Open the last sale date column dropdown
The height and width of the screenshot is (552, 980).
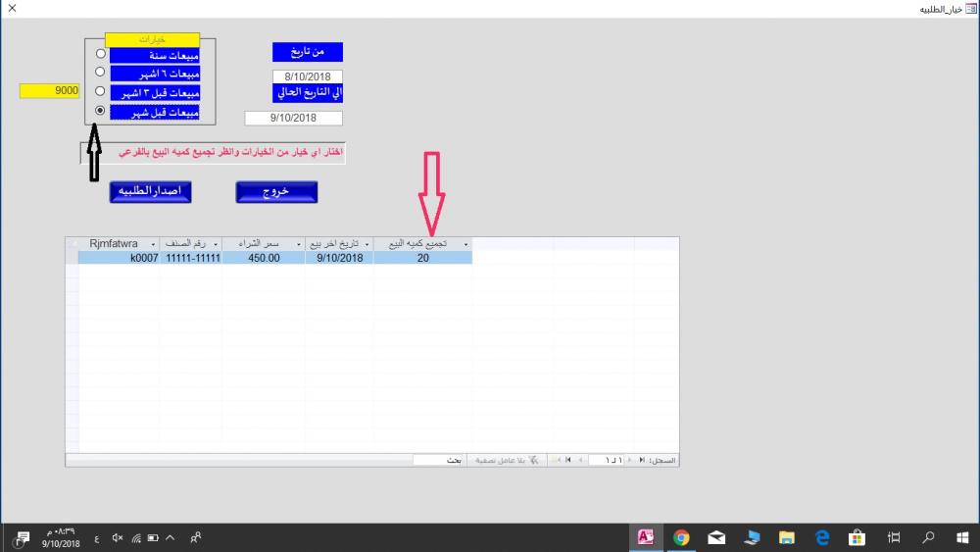click(367, 244)
